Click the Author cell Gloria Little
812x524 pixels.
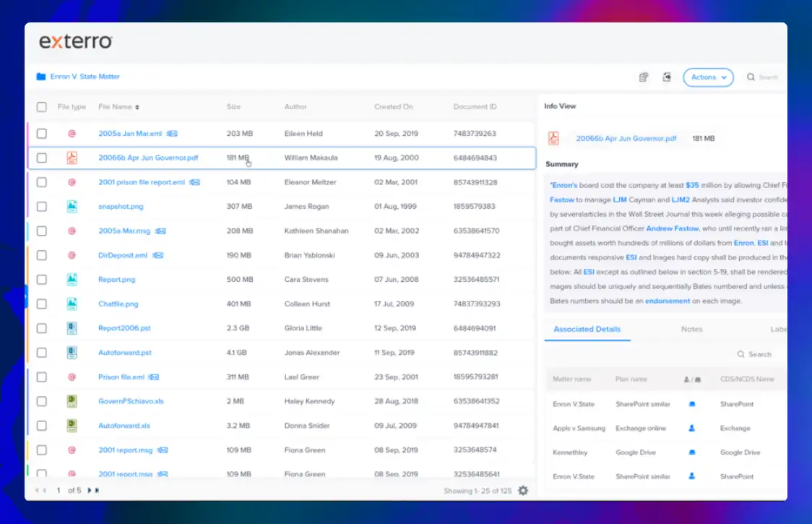pyautogui.click(x=303, y=328)
